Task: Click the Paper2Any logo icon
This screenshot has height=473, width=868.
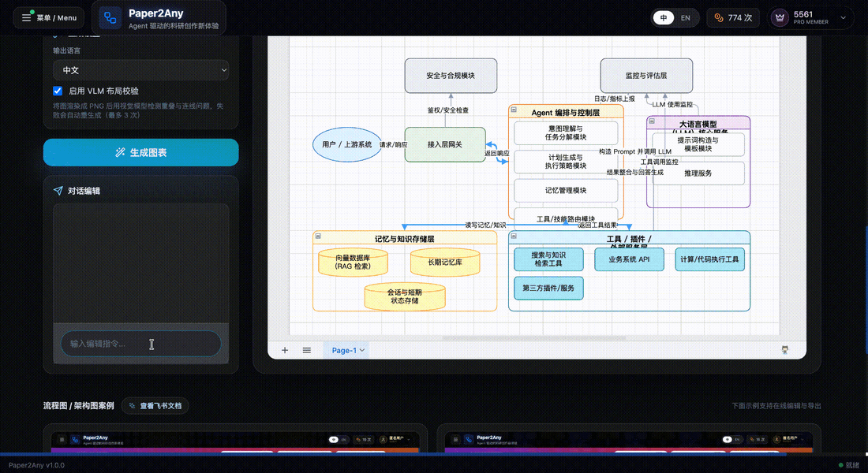Action: pyautogui.click(x=111, y=17)
